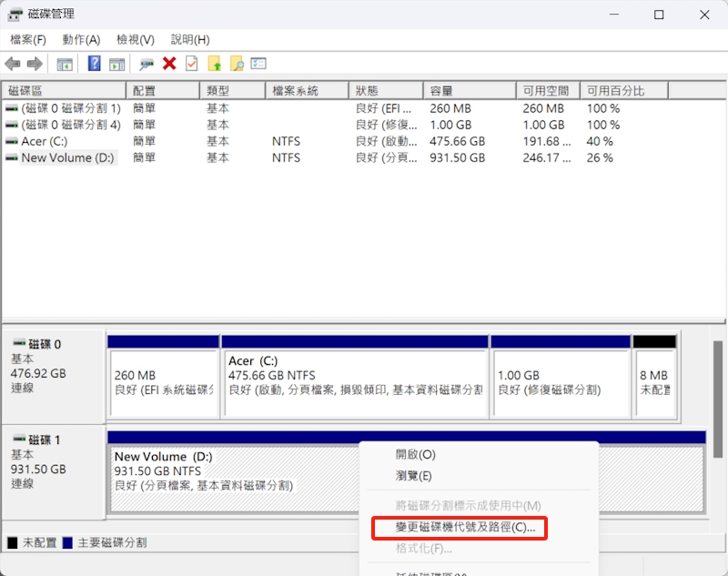Open the 檢視(V) menu

pos(136,40)
